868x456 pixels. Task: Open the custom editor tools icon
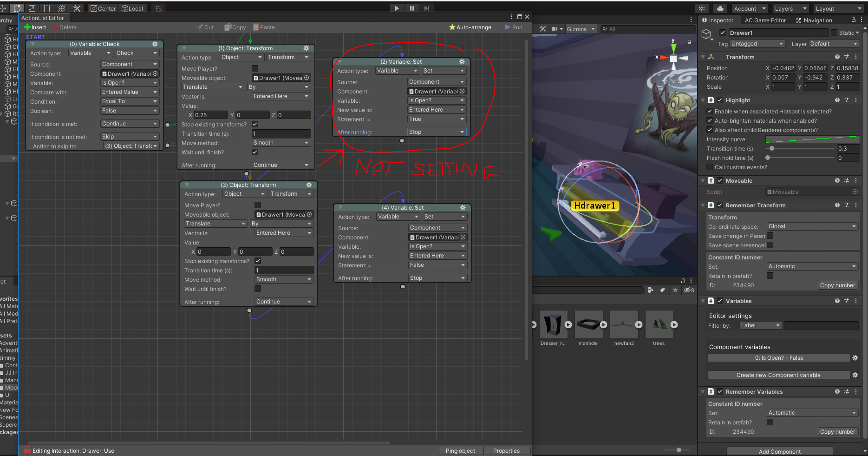[x=77, y=8]
